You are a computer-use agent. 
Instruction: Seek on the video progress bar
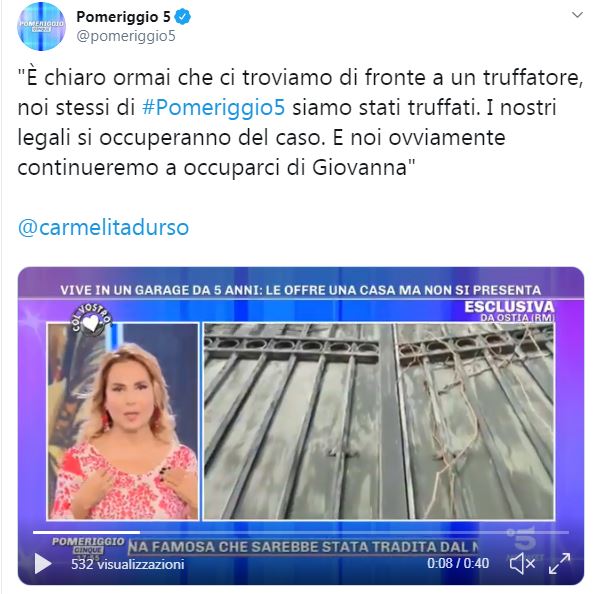(301, 532)
